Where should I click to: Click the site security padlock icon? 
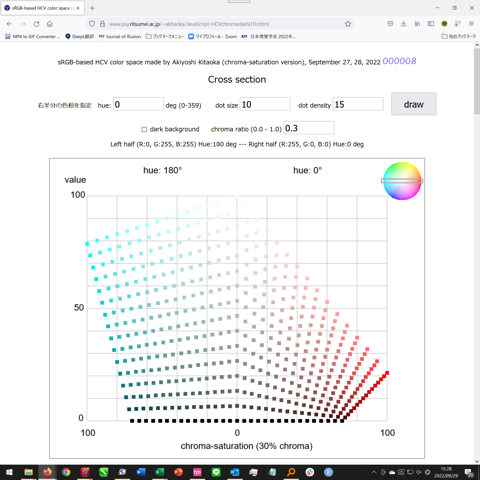103,24
